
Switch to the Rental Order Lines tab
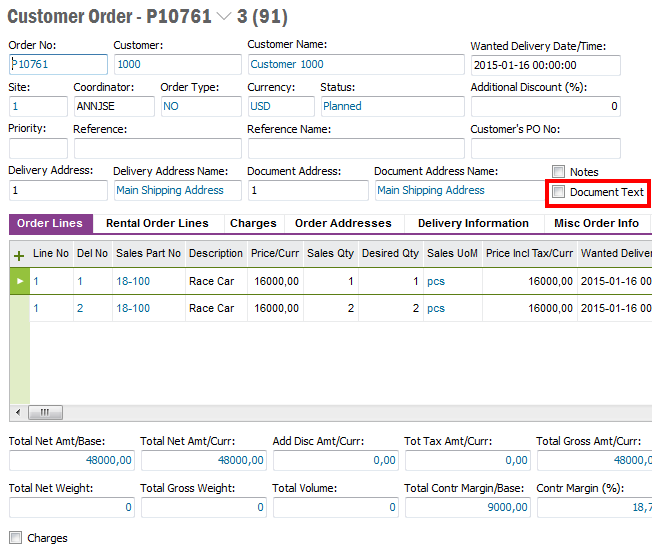(157, 223)
